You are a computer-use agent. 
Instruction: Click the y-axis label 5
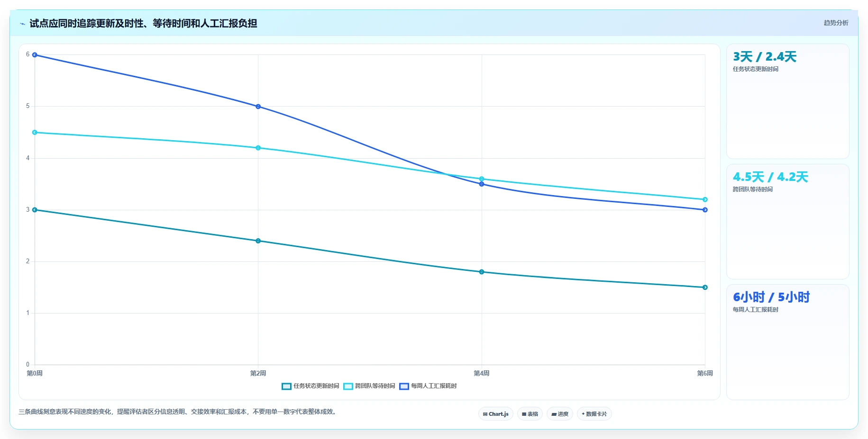(x=27, y=106)
